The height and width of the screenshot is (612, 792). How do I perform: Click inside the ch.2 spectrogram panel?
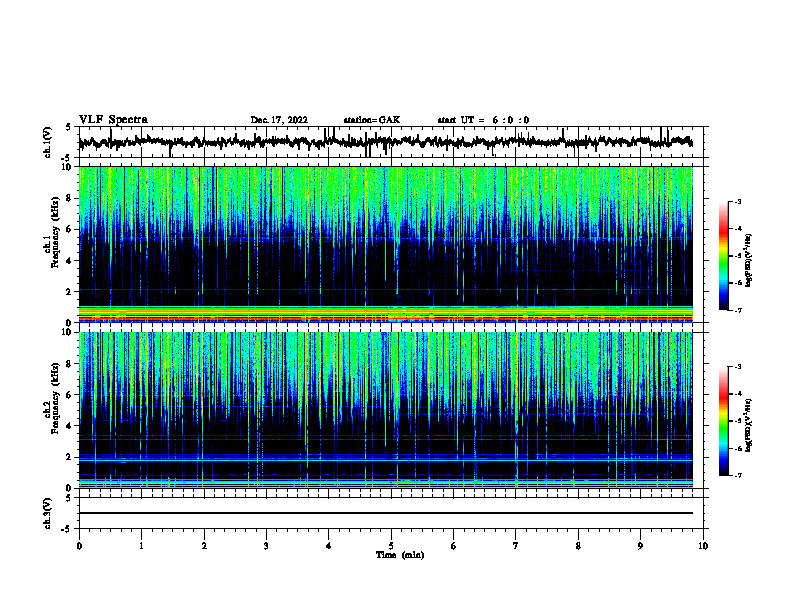tap(386, 410)
